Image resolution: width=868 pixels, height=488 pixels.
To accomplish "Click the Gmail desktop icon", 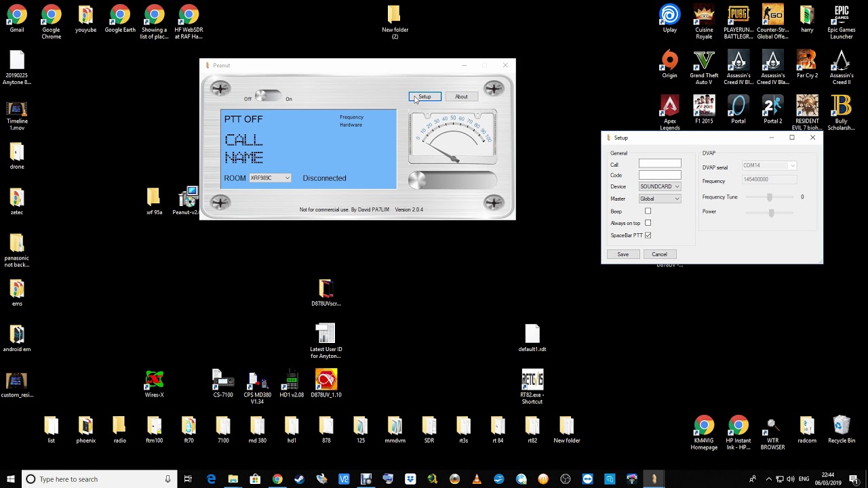I will click(x=17, y=19).
